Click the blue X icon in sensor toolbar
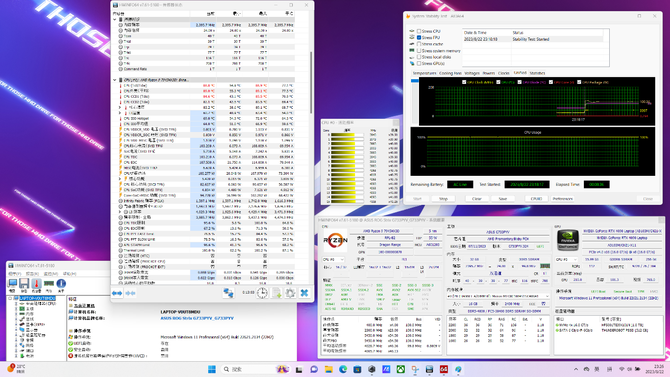The image size is (670, 377). pos(304,293)
